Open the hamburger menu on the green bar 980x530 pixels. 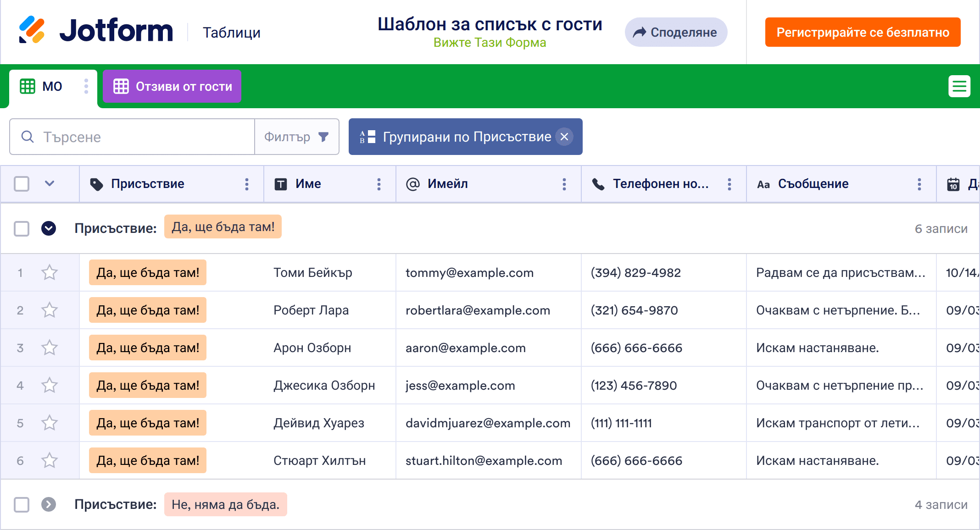coord(959,86)
